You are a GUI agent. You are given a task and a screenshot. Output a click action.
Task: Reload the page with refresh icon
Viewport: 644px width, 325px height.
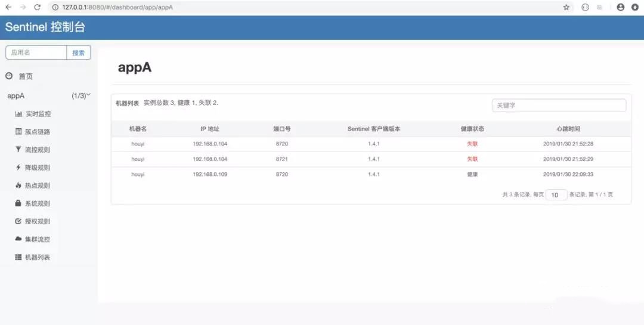pyautogui.click(x=38, y=7)
